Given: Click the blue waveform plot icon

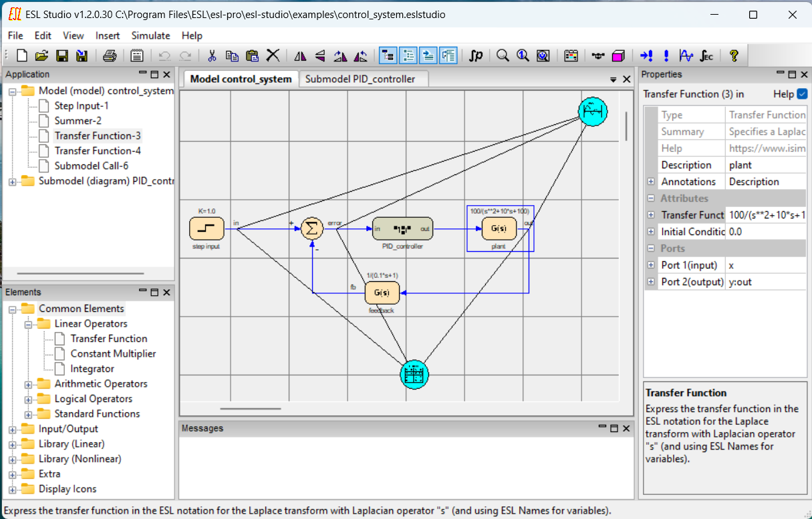Looking at the screenshot, I should pyautogui.click(x=686, y=56).
